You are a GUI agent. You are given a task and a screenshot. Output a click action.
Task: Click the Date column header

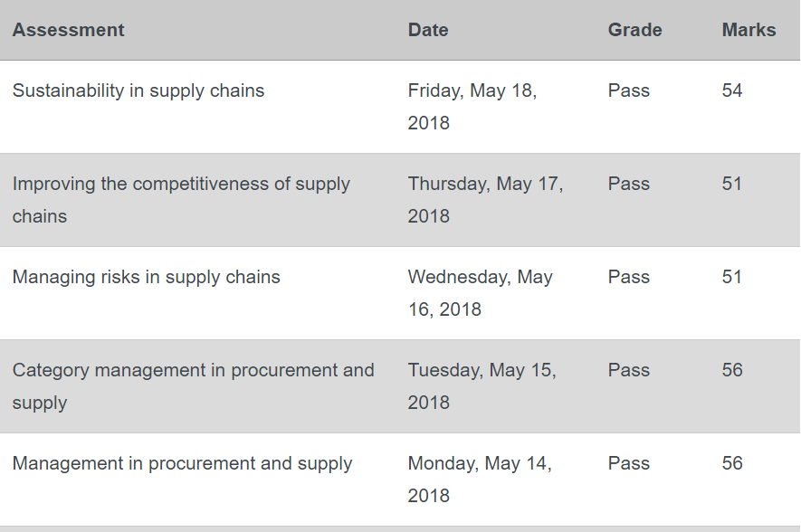[428, 30]
